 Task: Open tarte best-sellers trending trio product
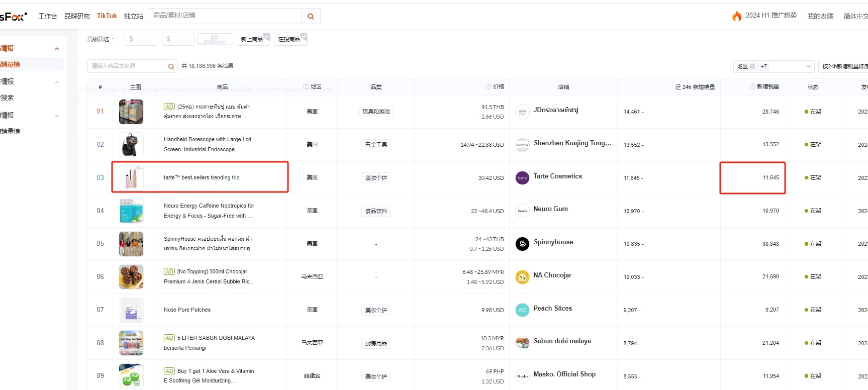pos(202,177)
